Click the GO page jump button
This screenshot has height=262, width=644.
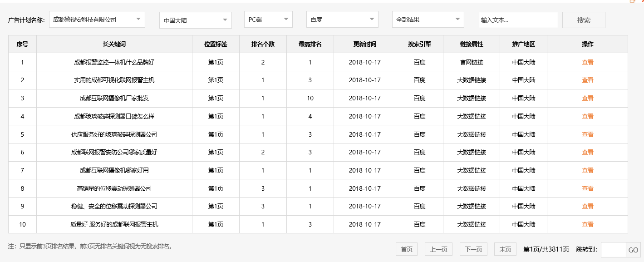pyautogui.click(x=634, y=249)
